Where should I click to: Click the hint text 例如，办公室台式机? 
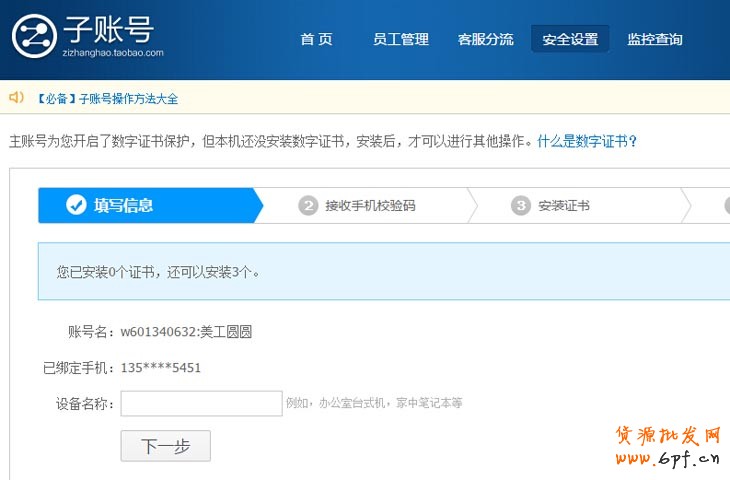point(374,403)
